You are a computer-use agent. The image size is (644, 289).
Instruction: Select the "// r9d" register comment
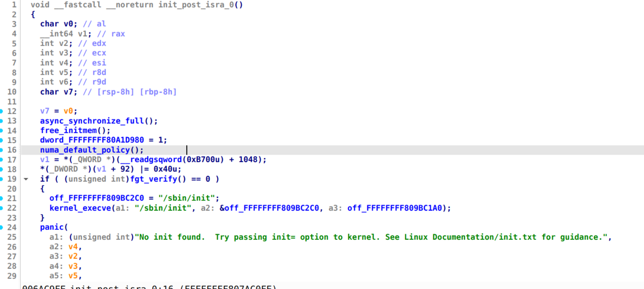pos(92,82)
